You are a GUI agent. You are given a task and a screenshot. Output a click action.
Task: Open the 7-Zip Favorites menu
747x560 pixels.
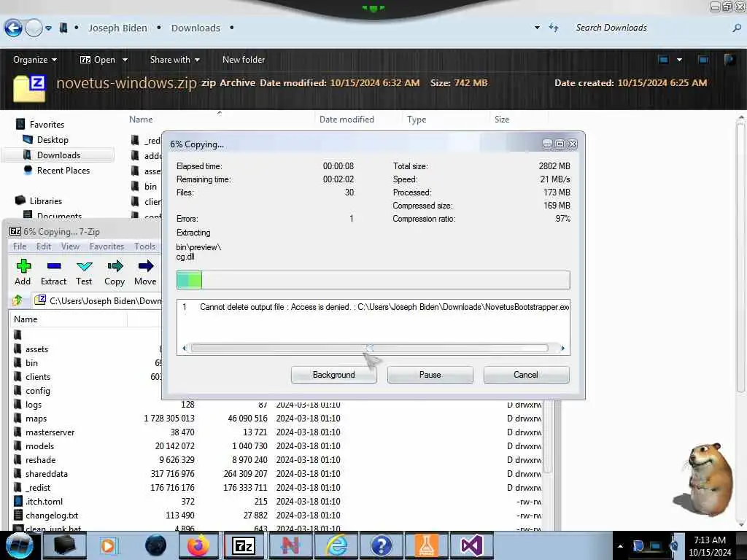pos(107,246)
